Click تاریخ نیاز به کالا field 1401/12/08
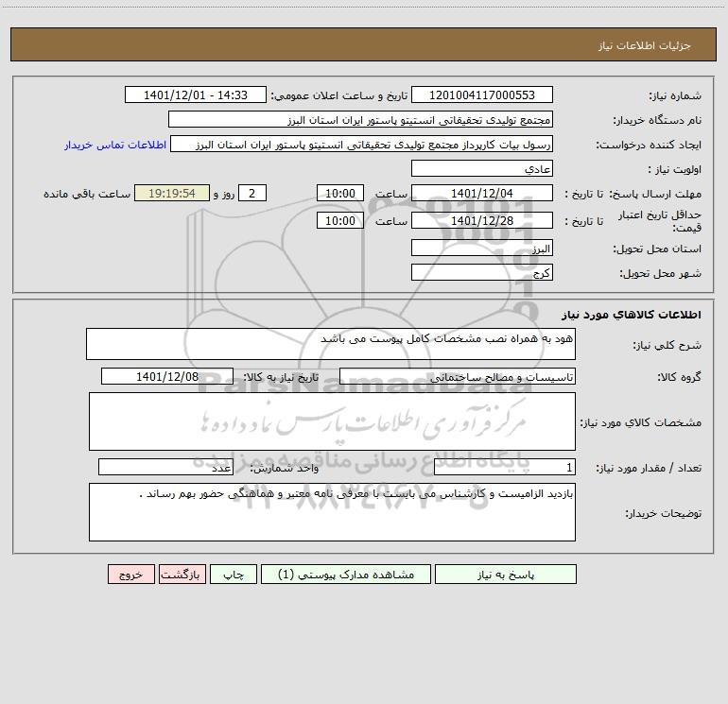728x704 pixels. 167,376
